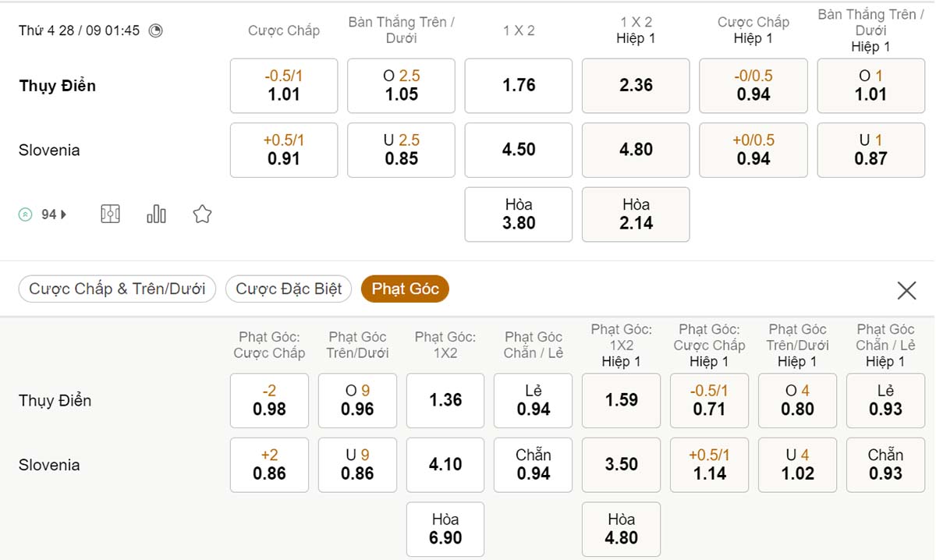Image resolution: width=936 pixels, height=560 pixels.
Task: Click the green double-chevron circle icon
Action: [x=27, y=213]
